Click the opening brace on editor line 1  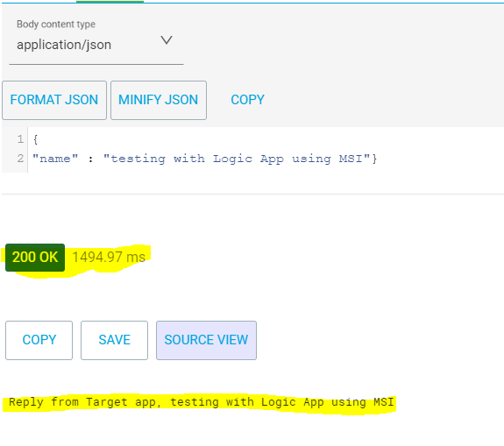click(x=35, y=139)
